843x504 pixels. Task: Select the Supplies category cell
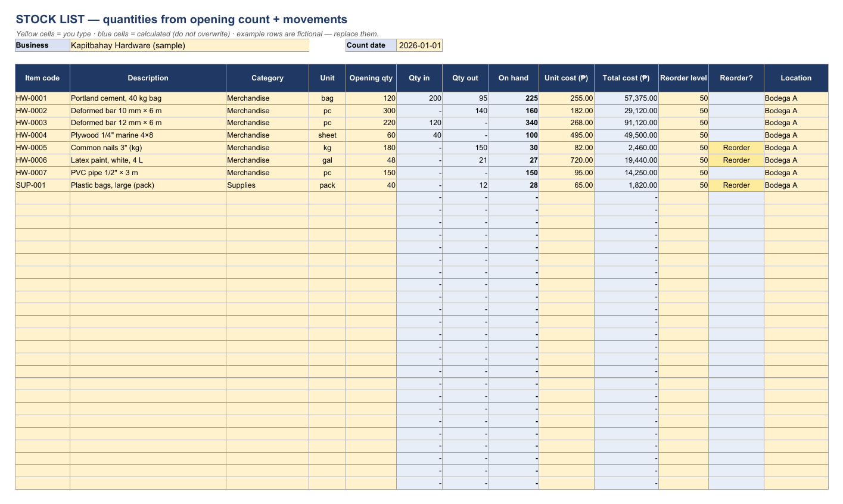click(267, 185)
